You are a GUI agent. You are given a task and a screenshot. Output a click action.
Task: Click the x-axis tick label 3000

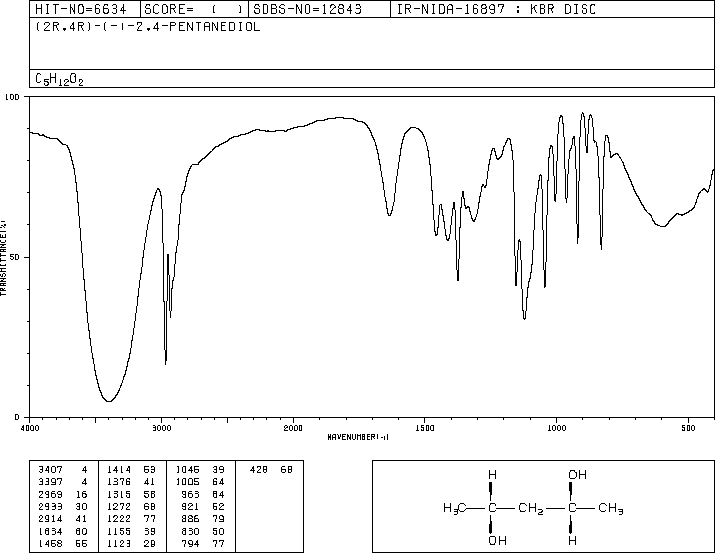coord(162,428)
